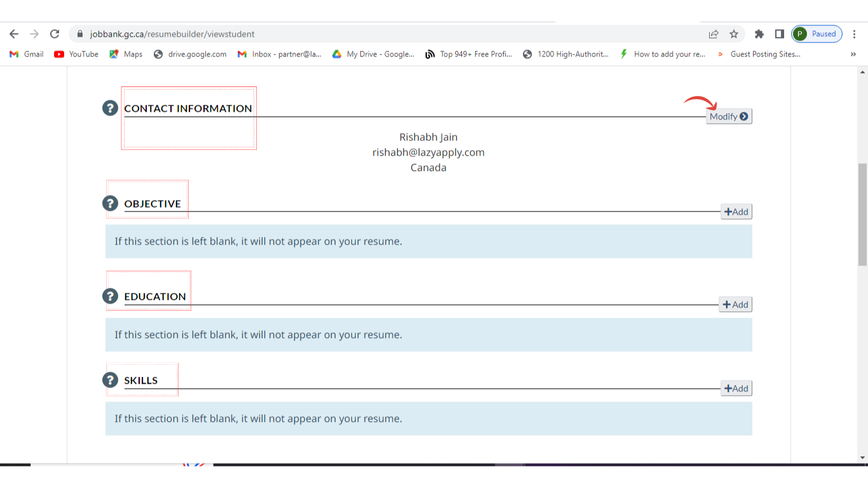Reload the page with the refresh icon
This screenshot has height=488, width=868.
(55, 34)
